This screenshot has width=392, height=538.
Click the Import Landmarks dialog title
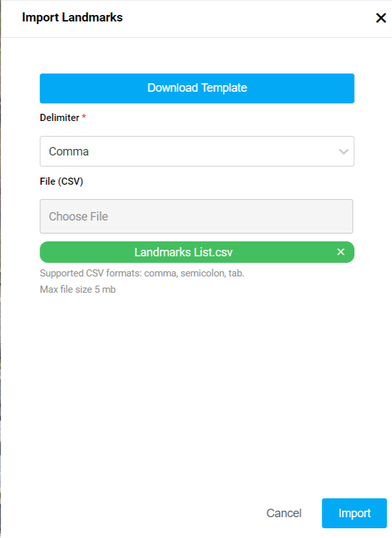tap(72, 18)
